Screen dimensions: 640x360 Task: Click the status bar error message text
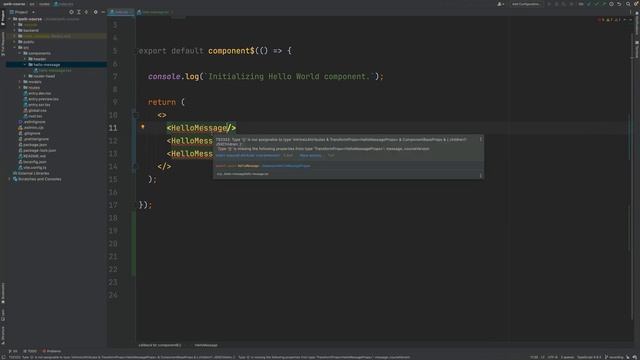(x=209, y=357)
